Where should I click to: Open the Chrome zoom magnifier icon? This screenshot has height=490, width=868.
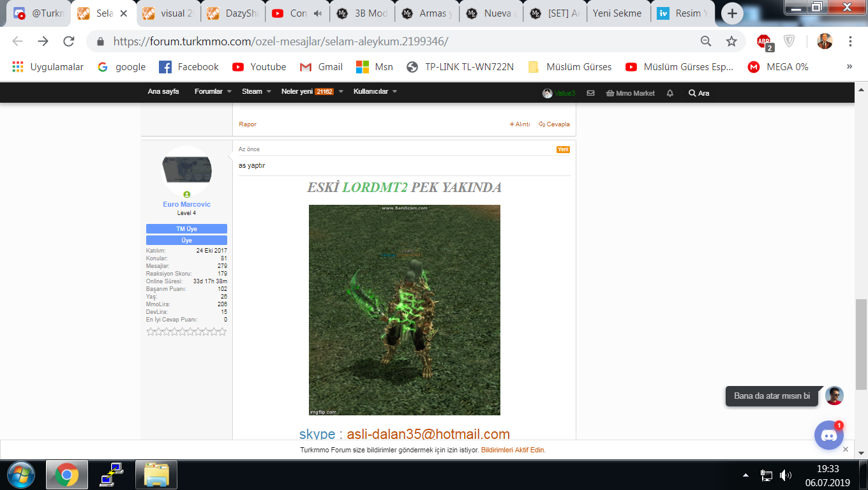(706, 41)
